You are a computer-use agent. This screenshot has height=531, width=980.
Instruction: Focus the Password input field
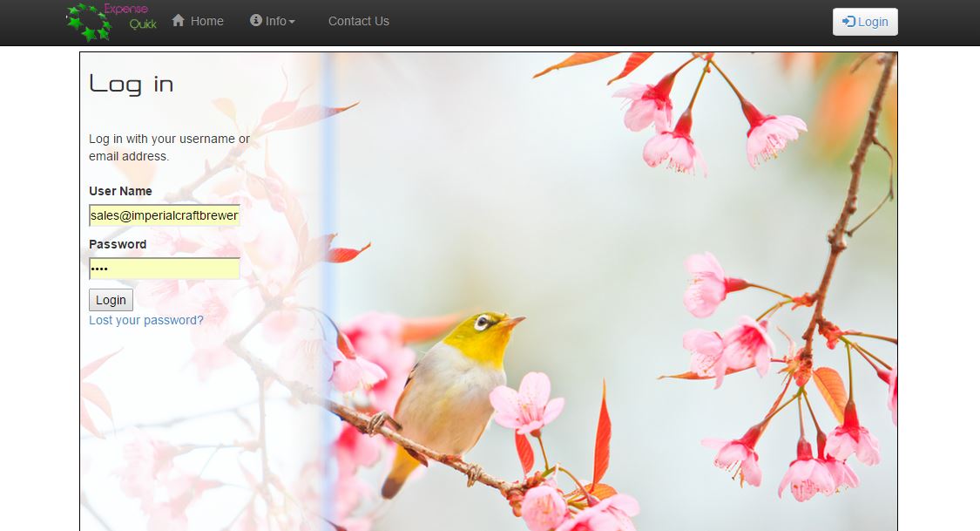[x=164, y=269]
